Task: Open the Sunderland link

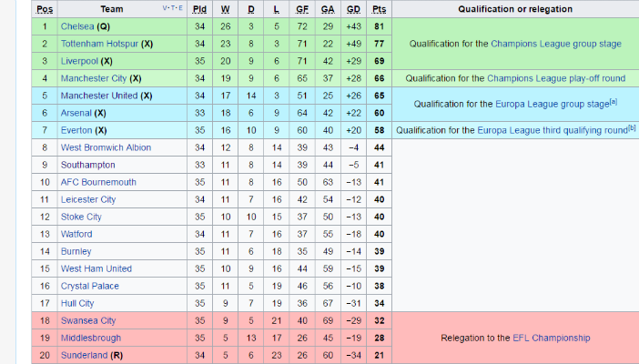Action: pyautogui.click(x=85, y=356)
